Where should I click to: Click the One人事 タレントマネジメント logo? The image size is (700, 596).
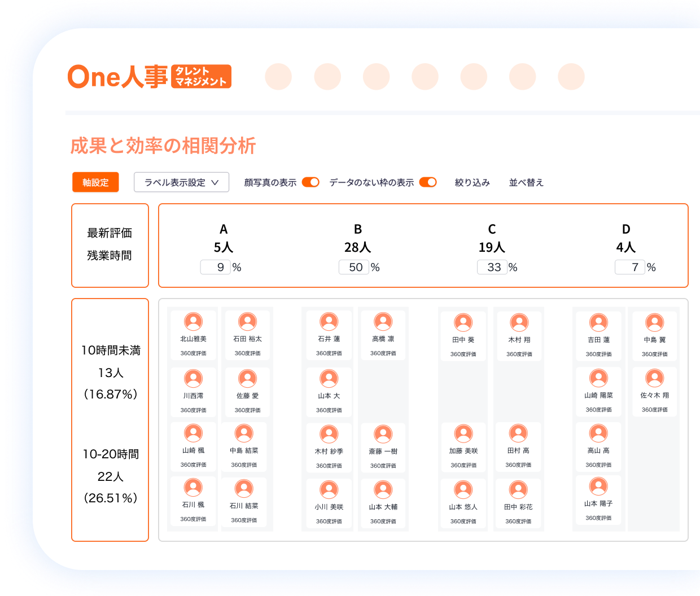(149, 77)
